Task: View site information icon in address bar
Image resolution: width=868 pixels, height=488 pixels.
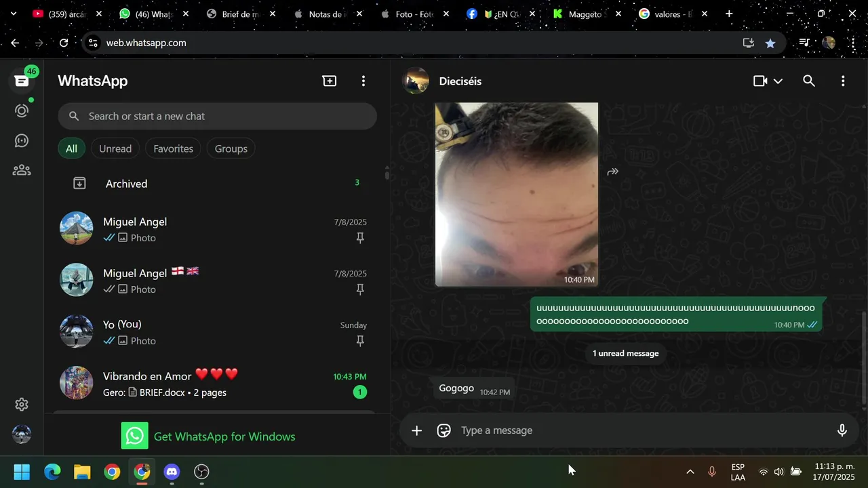Action: [94, 43]
